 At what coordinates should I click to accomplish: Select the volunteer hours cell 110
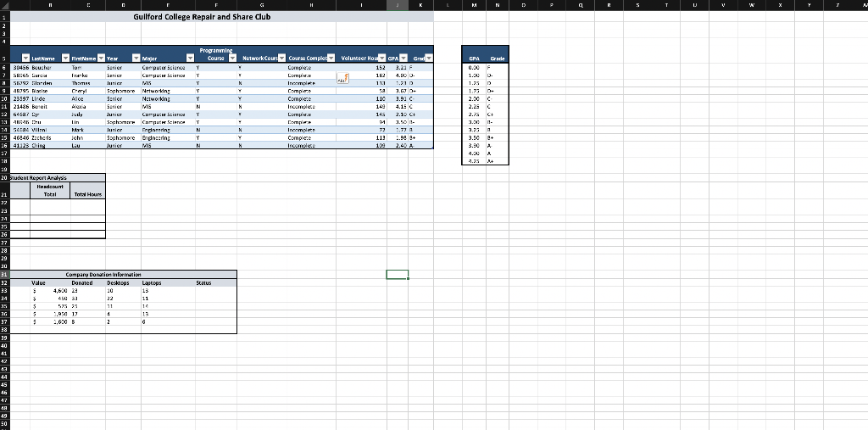point(361,98)
